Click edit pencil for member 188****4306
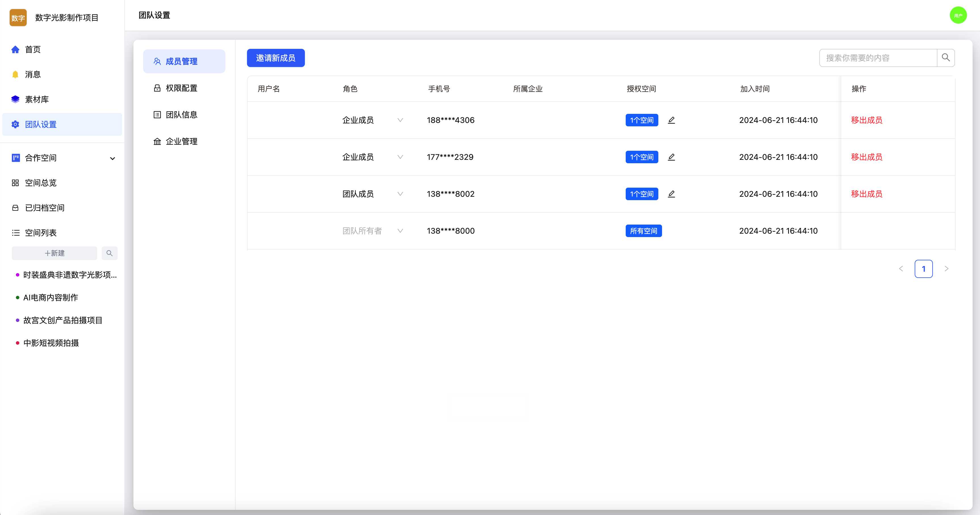 pyautogui.click(x=671, y=120)
